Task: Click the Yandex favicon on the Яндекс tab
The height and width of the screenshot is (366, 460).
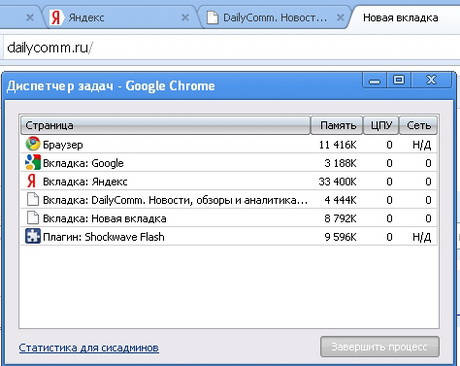Action: 55,17
